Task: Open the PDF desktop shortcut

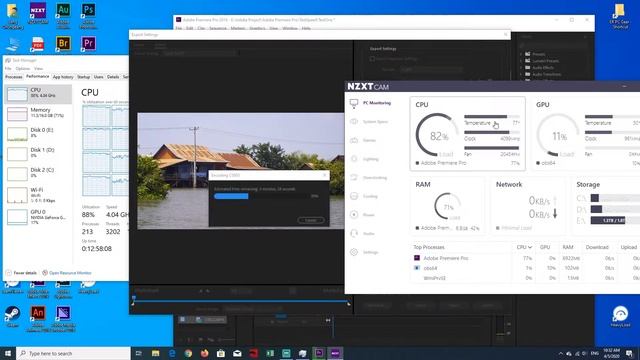Action: 38,44
